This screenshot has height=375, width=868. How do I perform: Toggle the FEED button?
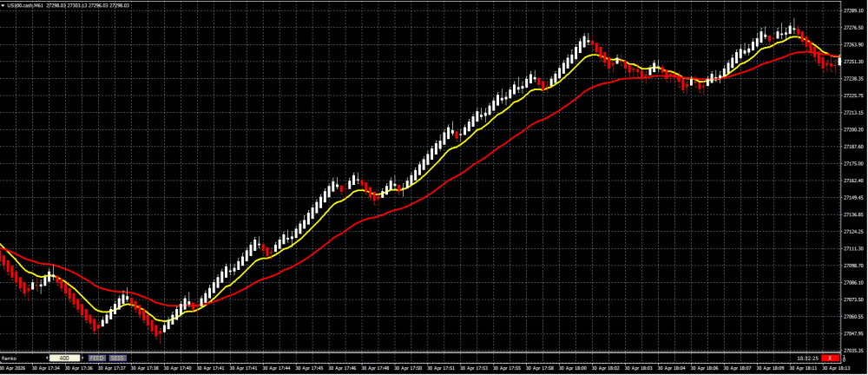point(97,358)
